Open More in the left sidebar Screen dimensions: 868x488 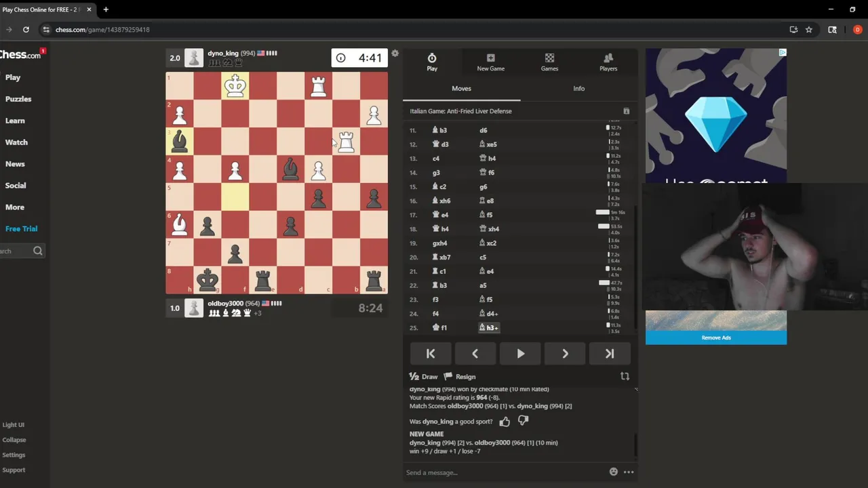tap(15, 207)
